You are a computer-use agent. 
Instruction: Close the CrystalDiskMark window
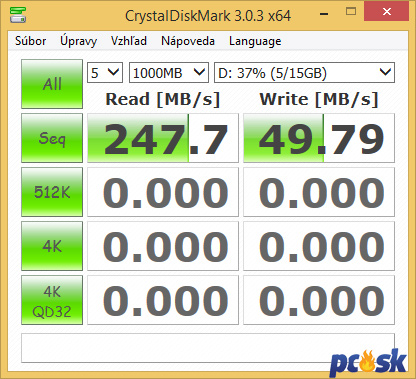[387, 12]
